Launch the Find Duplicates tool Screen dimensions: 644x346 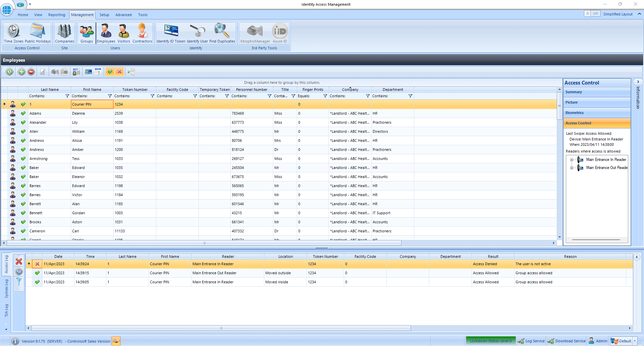[222, 33]
